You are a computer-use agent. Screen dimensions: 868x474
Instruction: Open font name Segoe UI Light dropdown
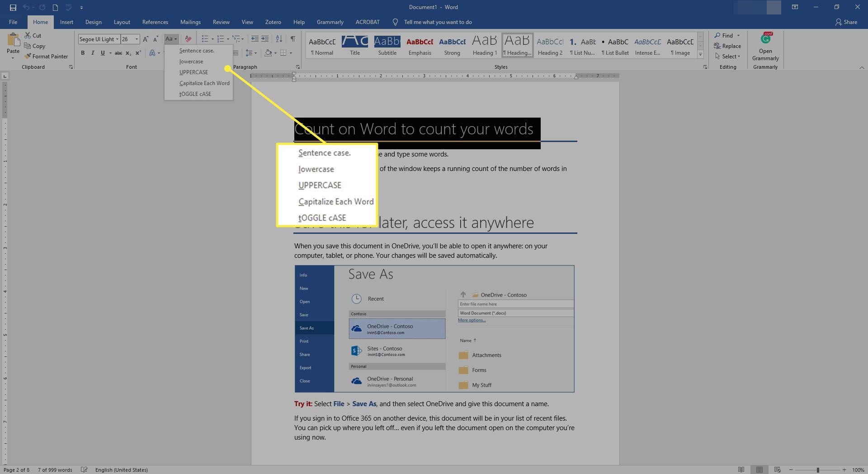pos(117,39)
